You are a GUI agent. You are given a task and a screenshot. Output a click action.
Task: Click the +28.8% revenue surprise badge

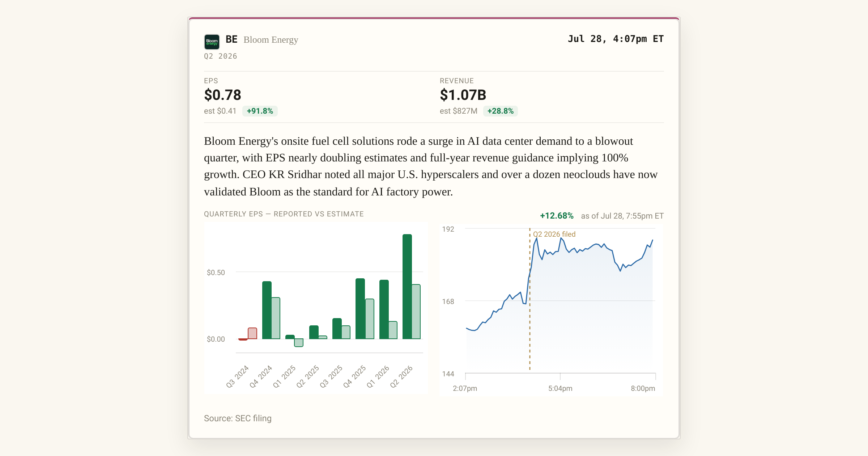pyautogui.click(x=500, y=111)
